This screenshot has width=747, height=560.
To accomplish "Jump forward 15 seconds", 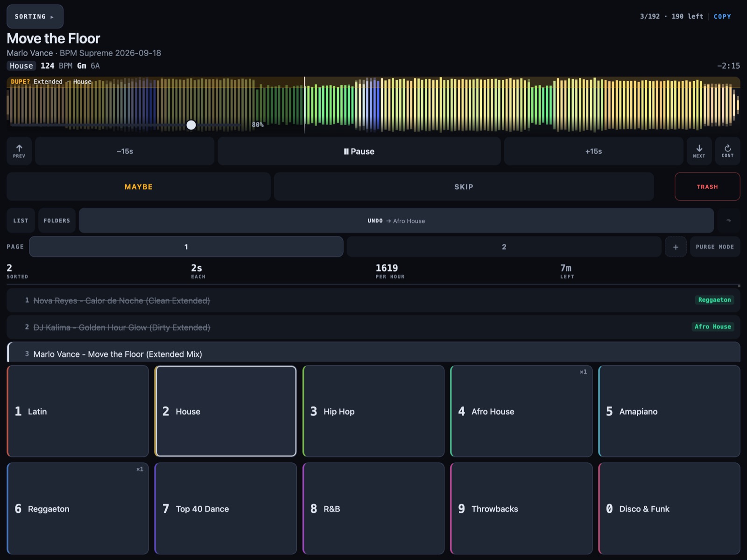I will pos(593,151).
